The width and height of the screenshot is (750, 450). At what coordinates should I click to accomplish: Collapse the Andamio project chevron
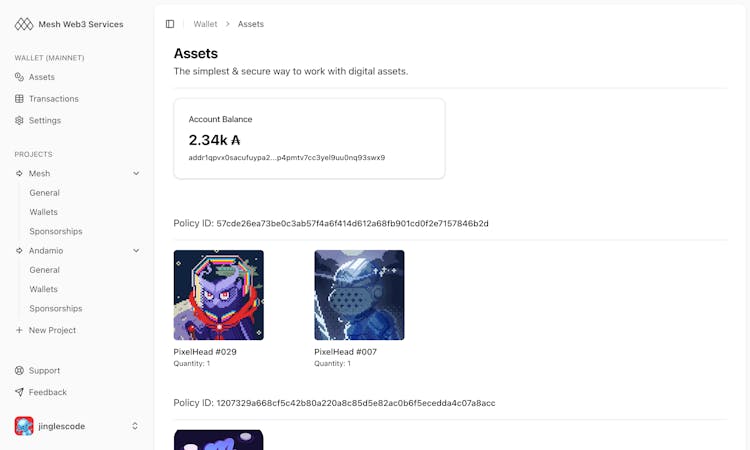coord(136,251)
